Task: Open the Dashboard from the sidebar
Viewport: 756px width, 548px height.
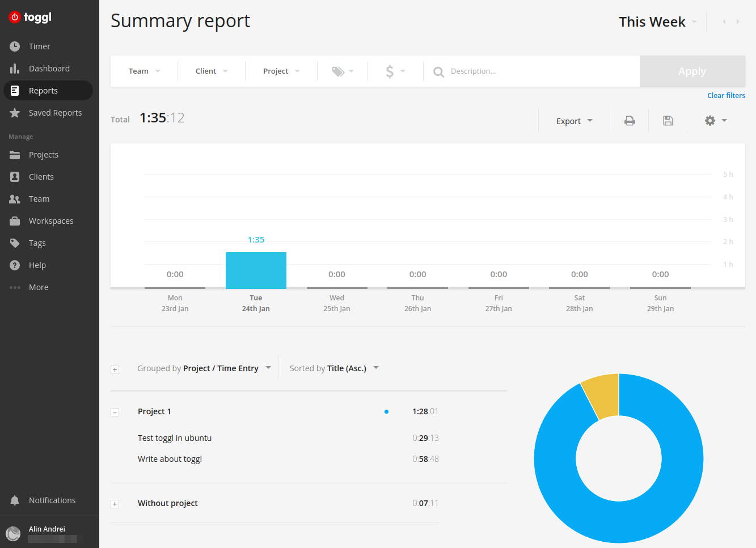Action: [x=50, y=68]
